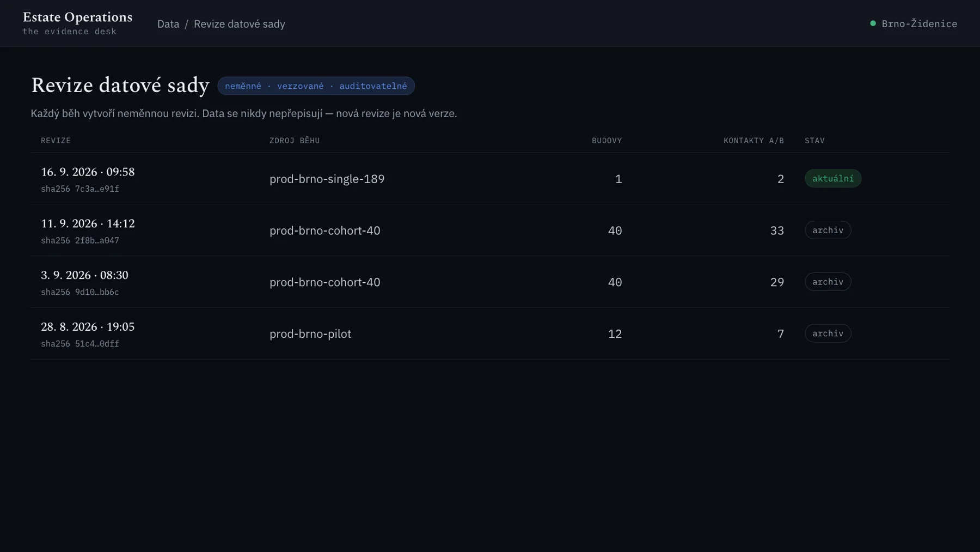Open the Estate Operations home logo
980x552 pixels.
77,23
